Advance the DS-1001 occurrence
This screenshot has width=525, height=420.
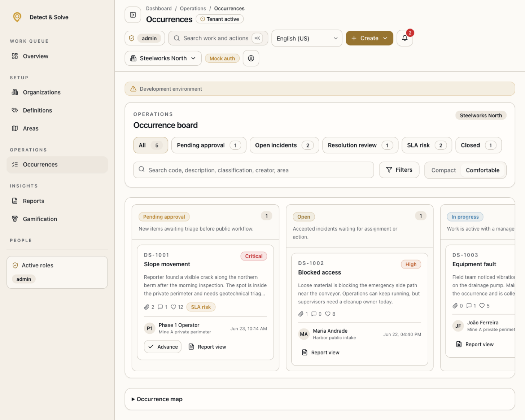tap(163, 346)
